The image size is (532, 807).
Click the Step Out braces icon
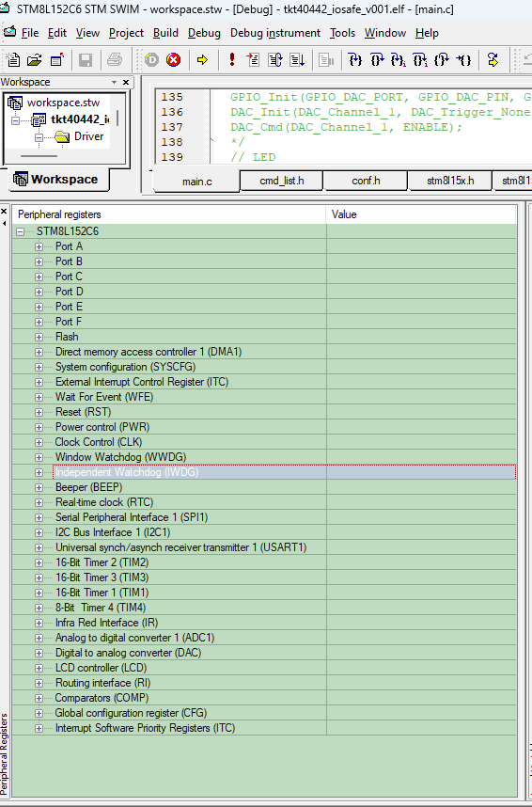point(442,60)
